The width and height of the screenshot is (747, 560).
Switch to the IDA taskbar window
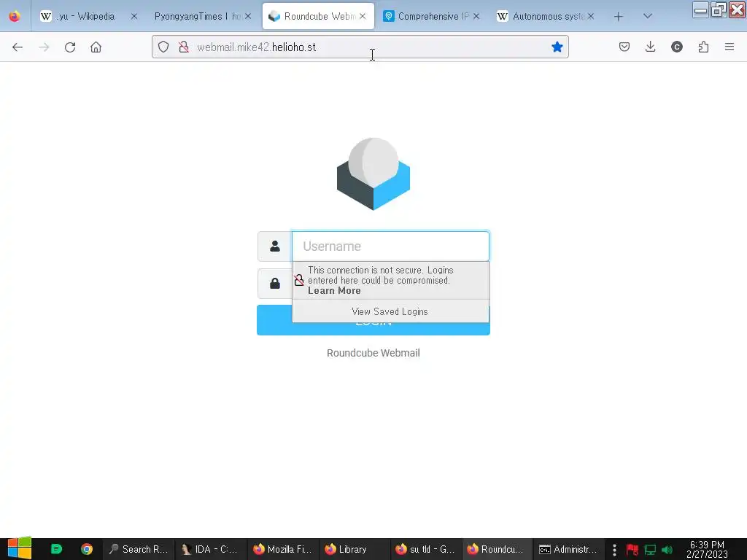(x=211, y=549)
